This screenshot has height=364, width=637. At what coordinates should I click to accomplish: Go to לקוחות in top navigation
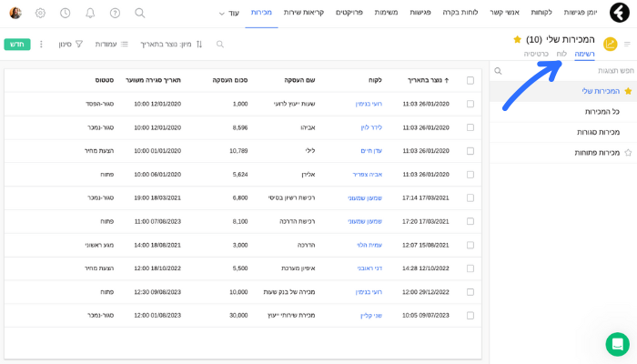(x=541, y=12)
